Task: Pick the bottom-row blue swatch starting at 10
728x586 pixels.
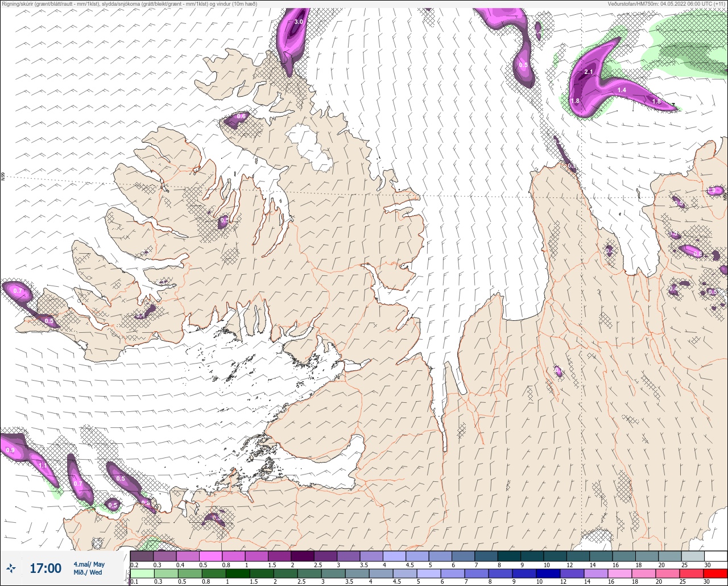Action: click(x=548, y=573)
